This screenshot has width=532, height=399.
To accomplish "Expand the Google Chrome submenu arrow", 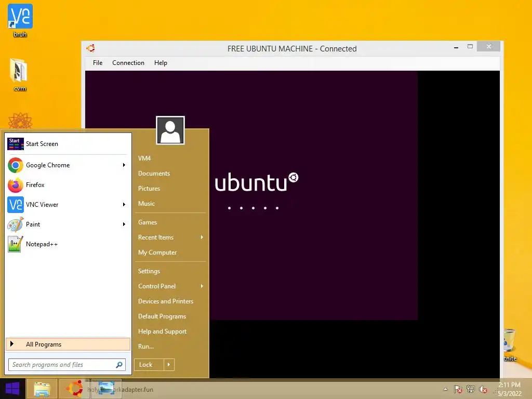I will click(x=124, y=165).
